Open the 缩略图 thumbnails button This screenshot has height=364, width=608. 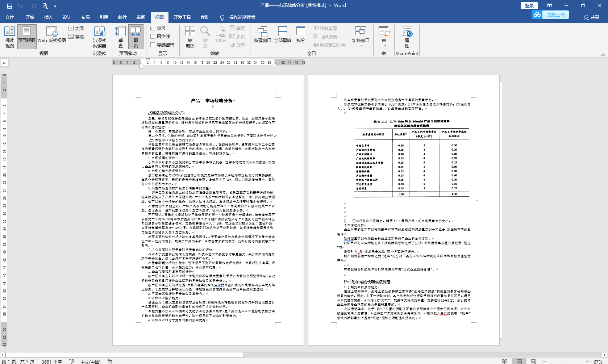[x=190, y=37]
